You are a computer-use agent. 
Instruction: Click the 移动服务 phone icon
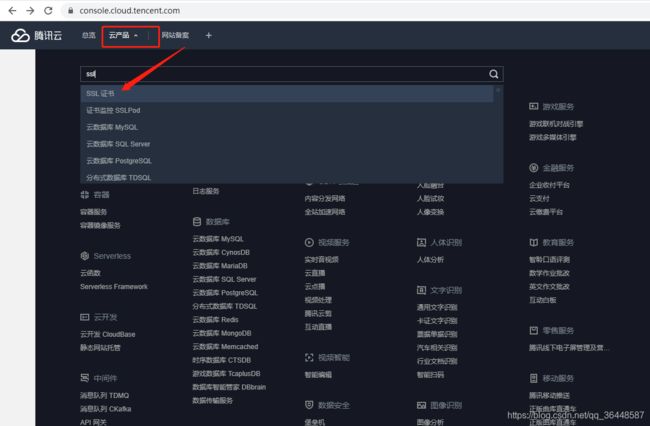pyautogui.click(x=534, y=378)
